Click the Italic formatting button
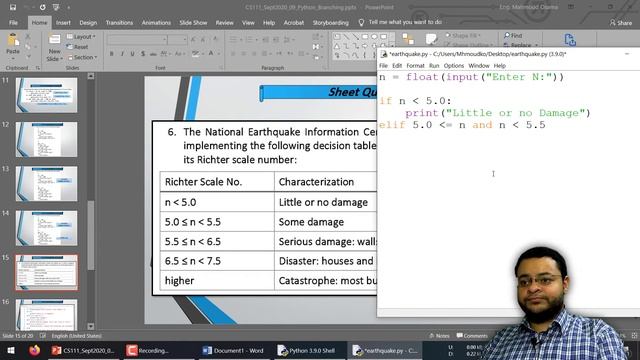The width and height of the screenshot is (640, 360). (122, 54)
